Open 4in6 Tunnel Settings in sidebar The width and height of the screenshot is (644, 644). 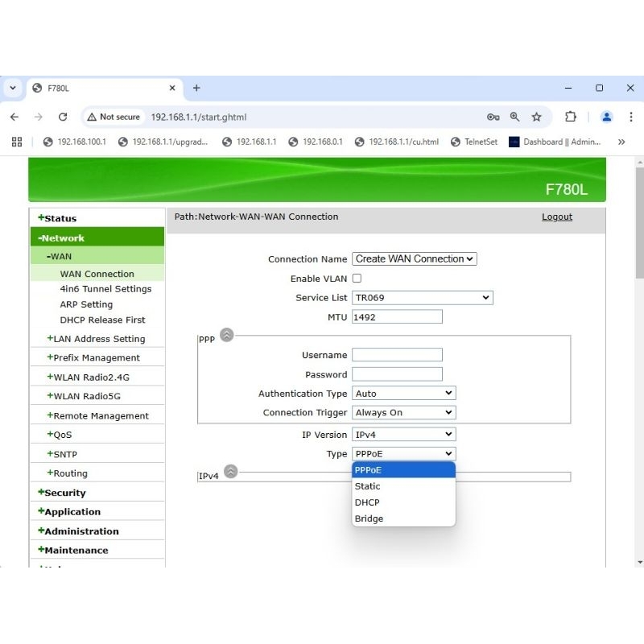tap(105, 289)
